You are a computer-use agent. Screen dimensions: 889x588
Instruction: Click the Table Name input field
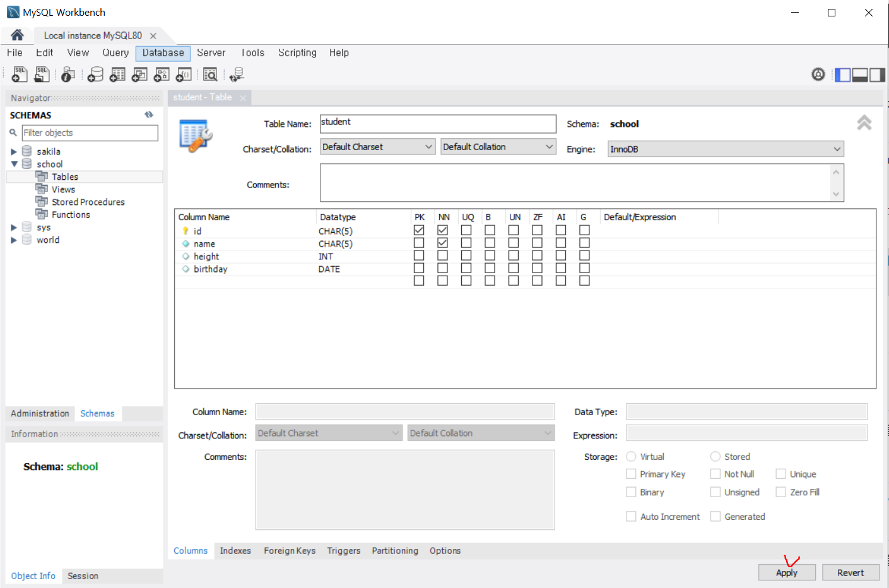438,124
